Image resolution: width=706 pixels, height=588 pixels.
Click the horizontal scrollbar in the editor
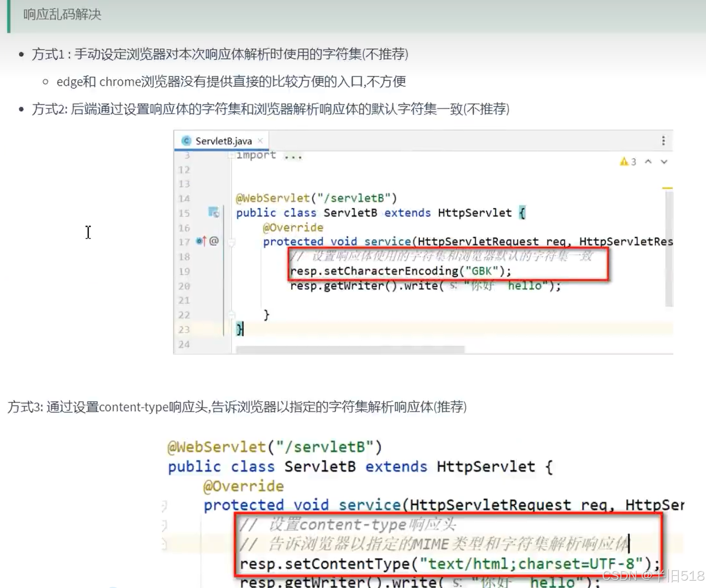(350, 350)
